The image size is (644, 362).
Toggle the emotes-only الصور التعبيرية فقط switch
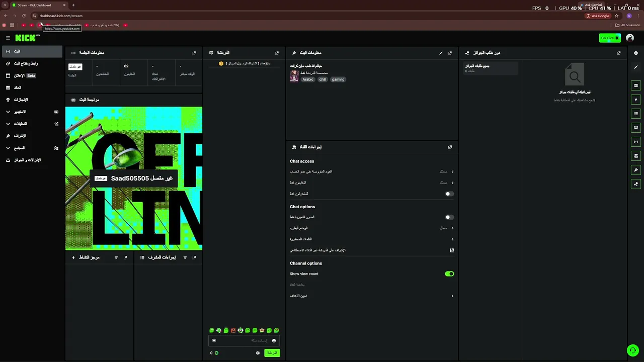coord(449,217)
